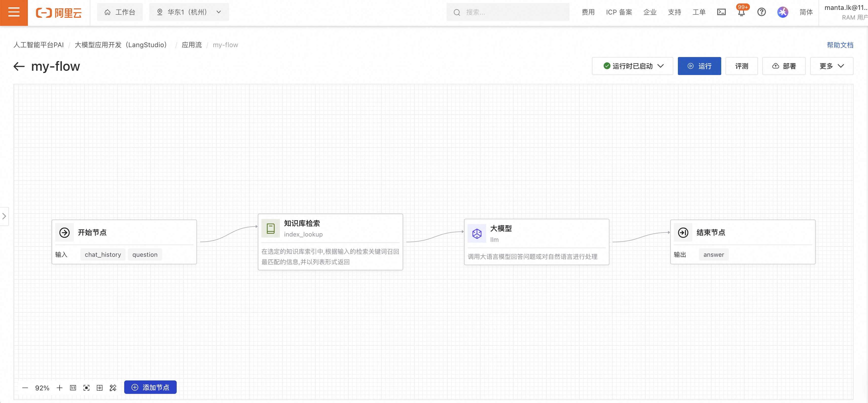Screen dimensions: 868x403
Task: Expand the 运行时已启动 runtime dropdown
Action: click(632, 66)
